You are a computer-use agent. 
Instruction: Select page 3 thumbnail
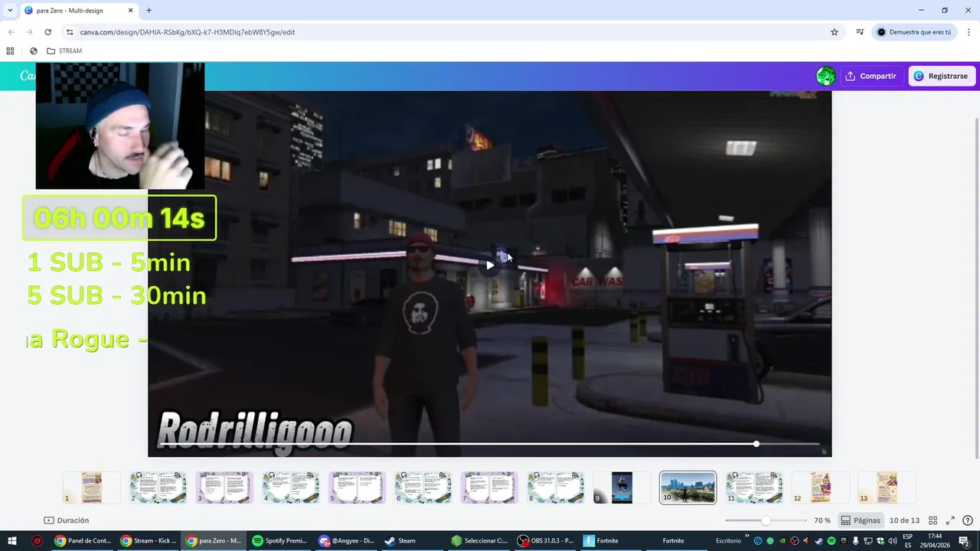[x=224, y=487]
